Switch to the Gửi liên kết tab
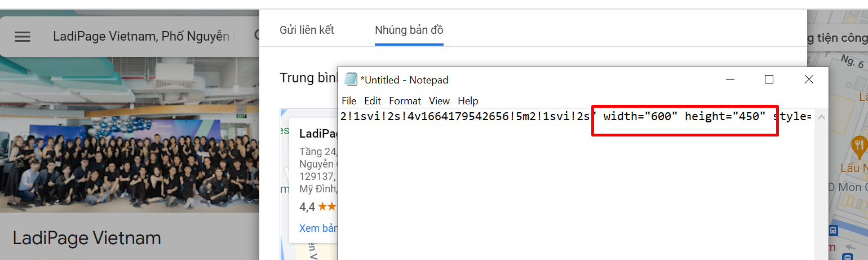The height and width of the screenshot is (260, 868). pos(307,30)
